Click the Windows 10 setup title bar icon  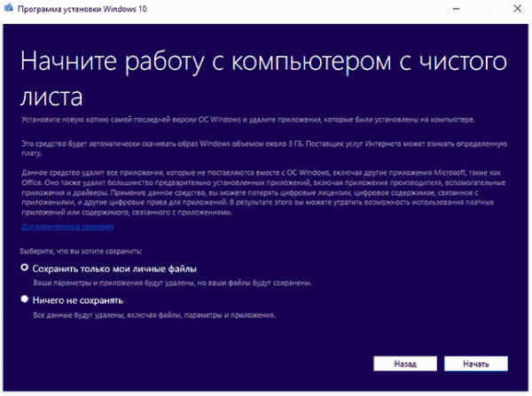9,8
